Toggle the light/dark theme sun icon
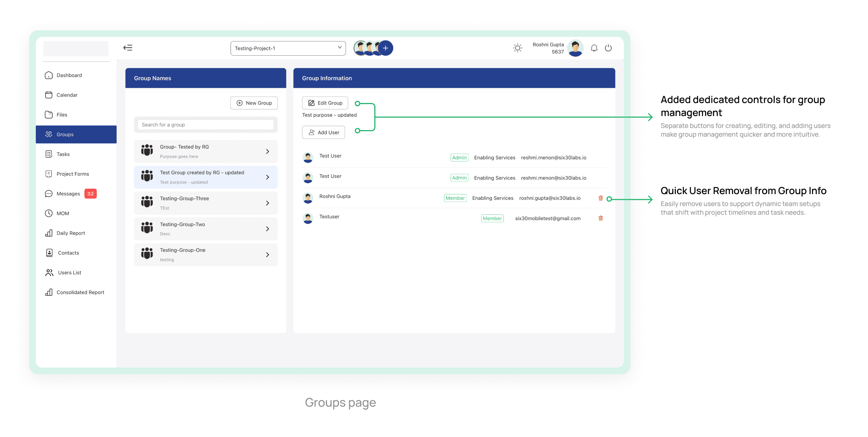The image size is (868, 437). pyautogui.click(x=518, y=48)
